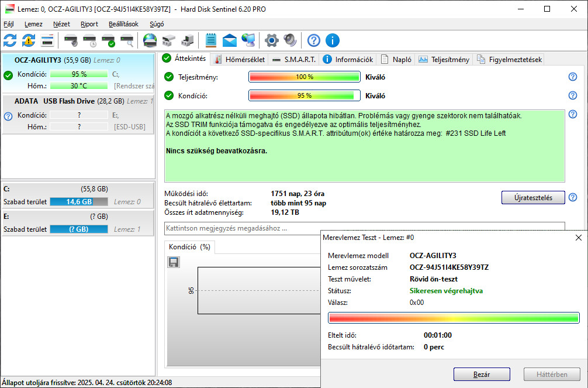Open the Beállítások menu
The width and height of the screenshot is (588, 388).
[123, 24]
